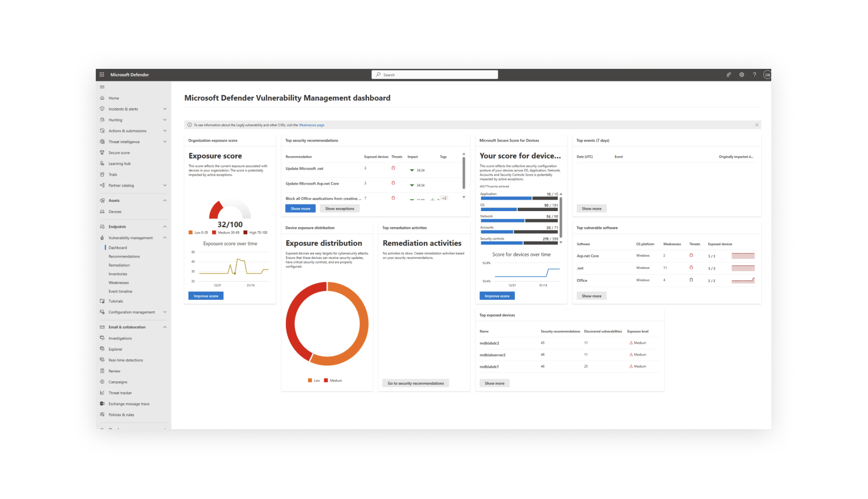Click the Campaigns icon
Screen dimensions: 868x499
pyautogui.click(x=102, y=382)
